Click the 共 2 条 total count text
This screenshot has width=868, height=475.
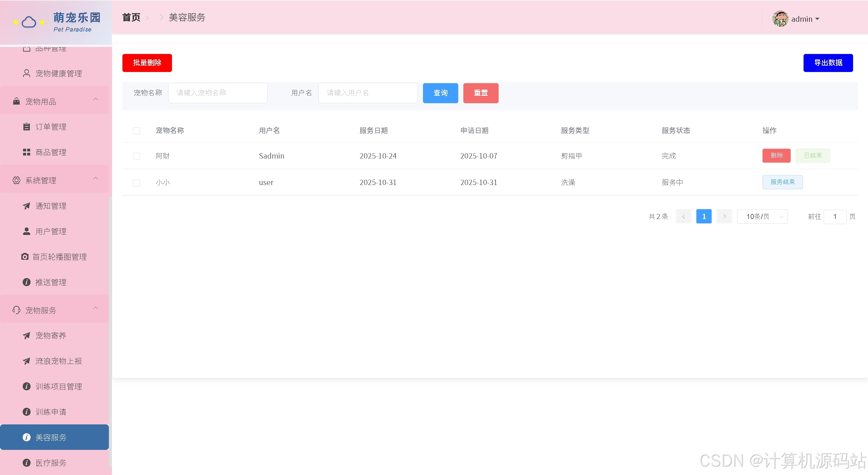[x=658, y=217]
